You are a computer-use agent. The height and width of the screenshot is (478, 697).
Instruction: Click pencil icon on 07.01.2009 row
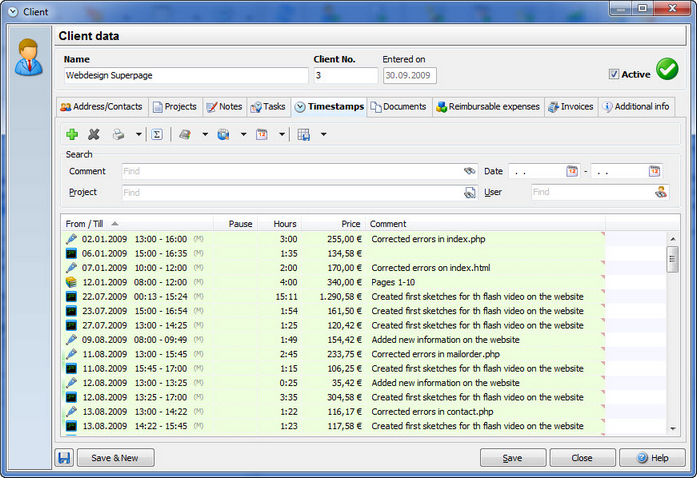coord(71,268)
